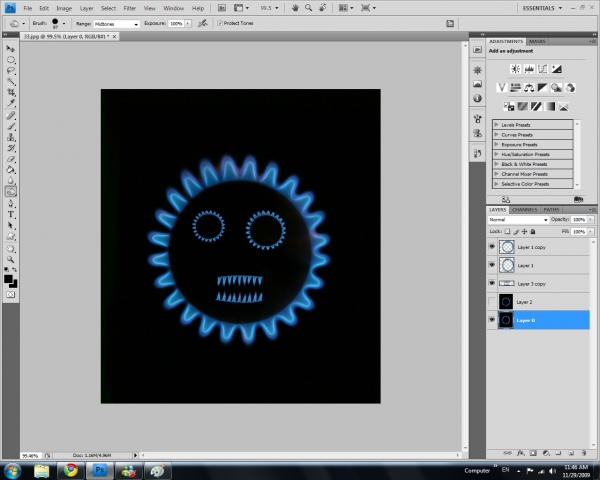Screen dimensions: 600x480
Task: Show Layer 2 visibility
Action: pos(492,302)
